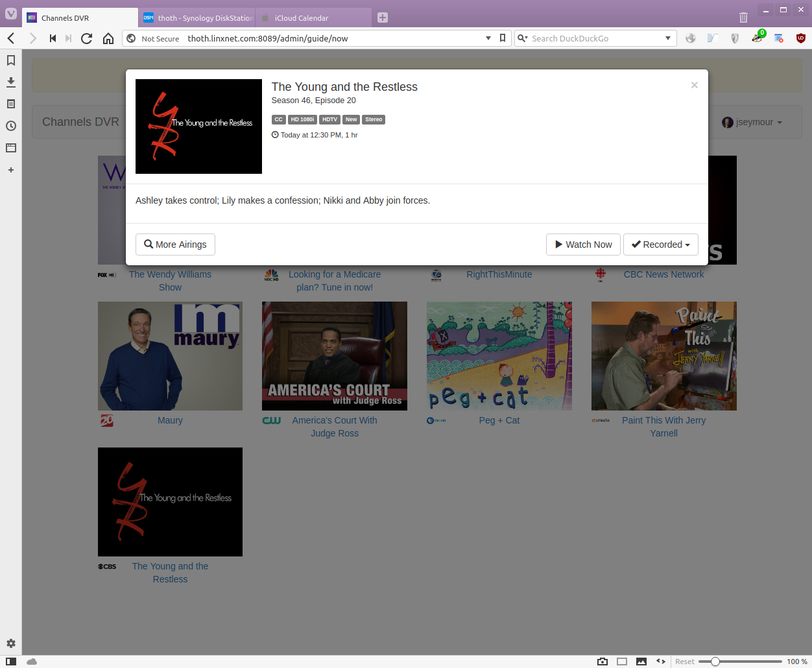Image resolution: width=812 pixels, height=668 pixels.
Task: Switch to the Channels DVR tab
Action: pyautogui.click(x=80, y=18)
